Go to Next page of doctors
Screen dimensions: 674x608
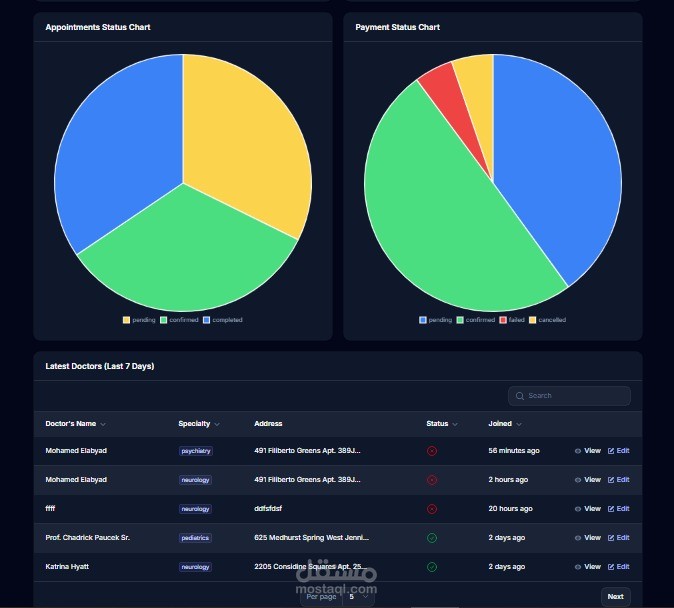tap(616, 596)
